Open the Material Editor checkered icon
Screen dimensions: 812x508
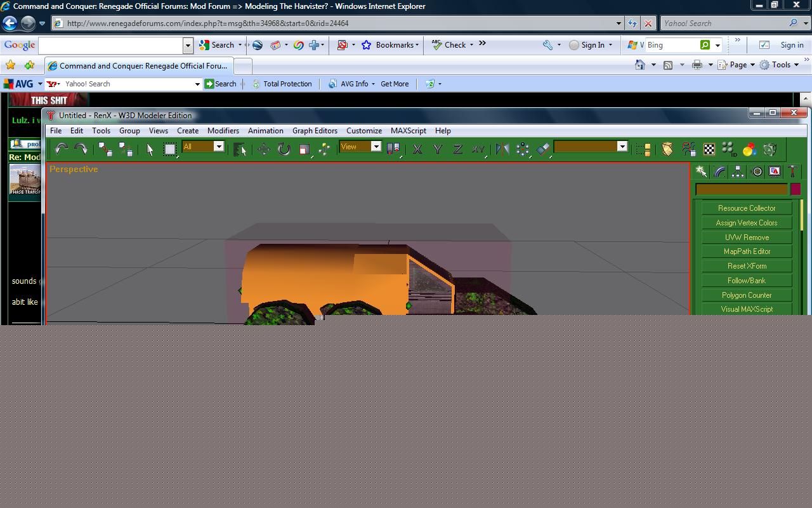[709, 149]
